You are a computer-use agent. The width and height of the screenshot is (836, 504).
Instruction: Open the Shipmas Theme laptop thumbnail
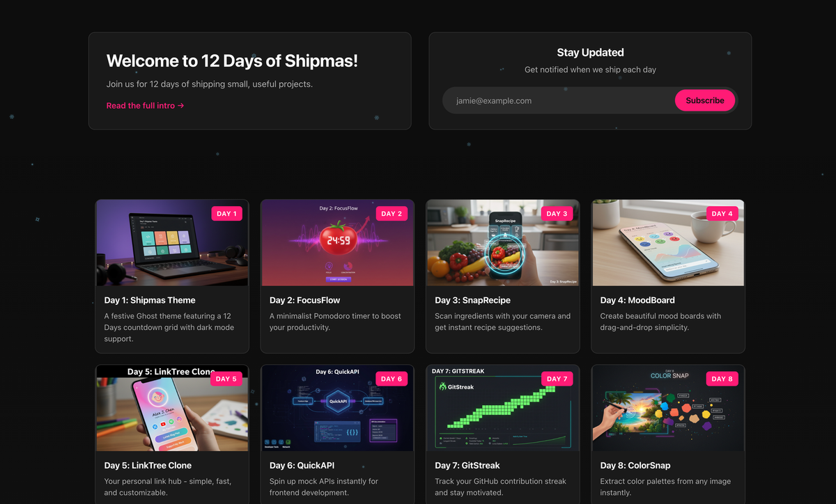click(x=172, y=243)
